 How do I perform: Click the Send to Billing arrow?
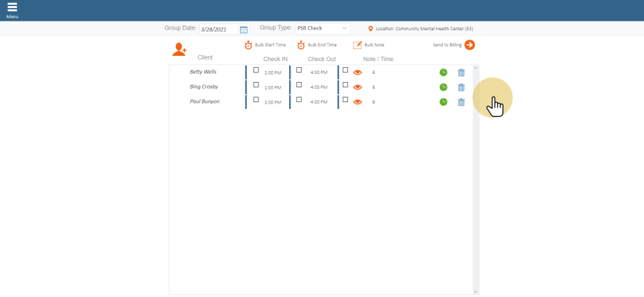click(470, 45)
